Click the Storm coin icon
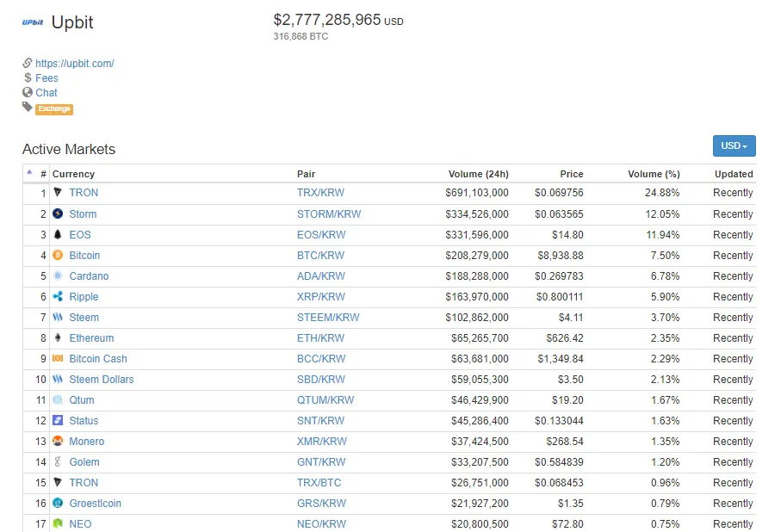781x532 pixels. pos(58,213)
